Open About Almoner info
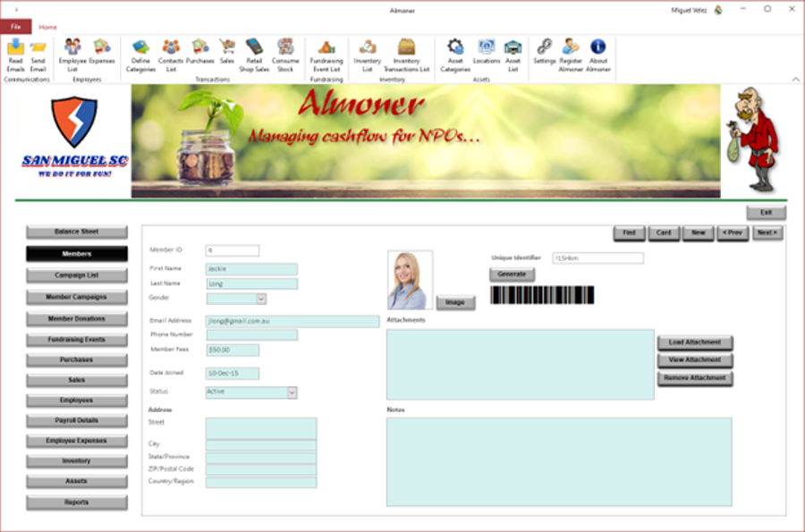This screenshot has width=805, height=532. coord(598,55)
